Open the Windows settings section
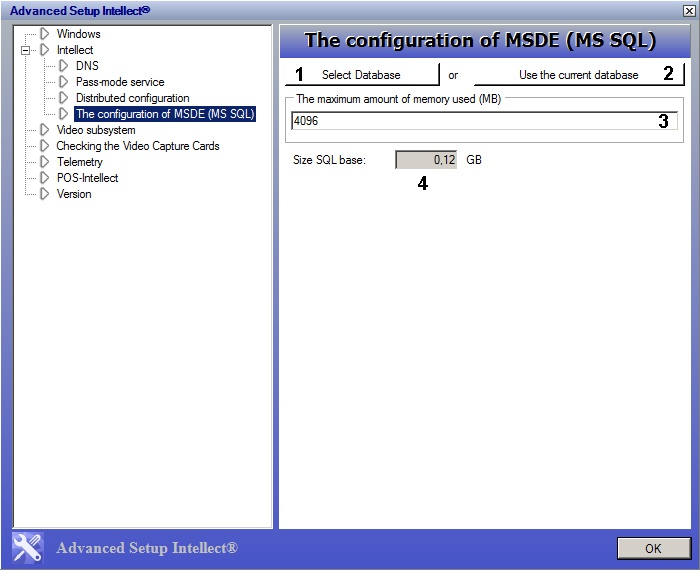The width and height of the screenshot is (700, 570). 79,34
